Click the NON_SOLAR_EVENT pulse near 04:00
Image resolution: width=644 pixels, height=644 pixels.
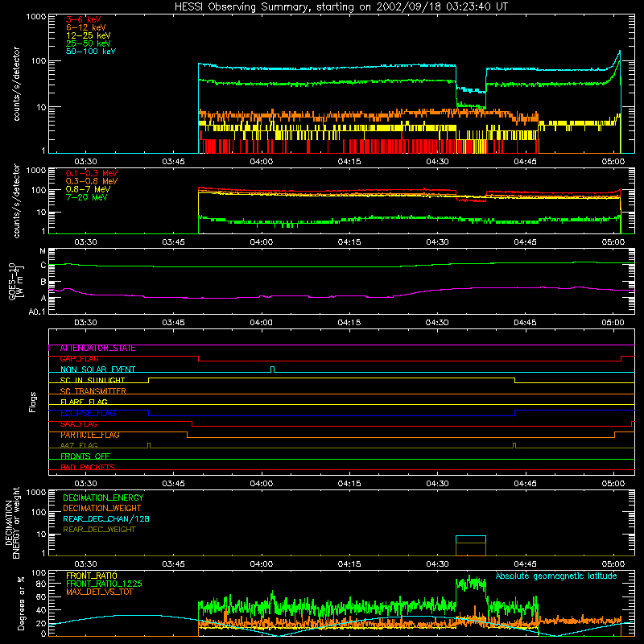(x=273, y=369)
